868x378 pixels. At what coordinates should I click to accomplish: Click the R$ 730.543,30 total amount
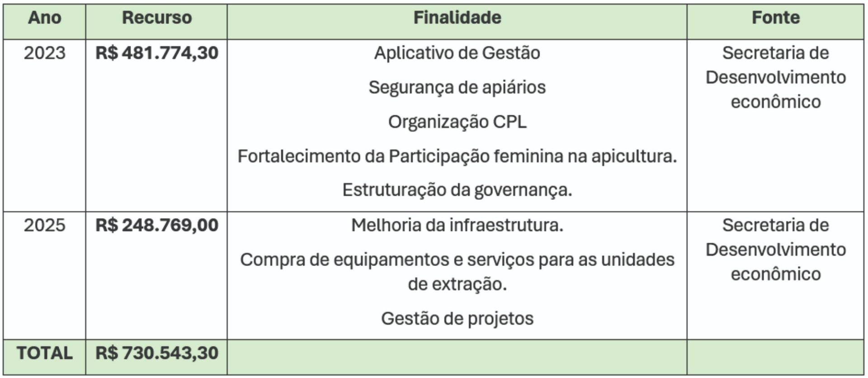coord(156,353)
